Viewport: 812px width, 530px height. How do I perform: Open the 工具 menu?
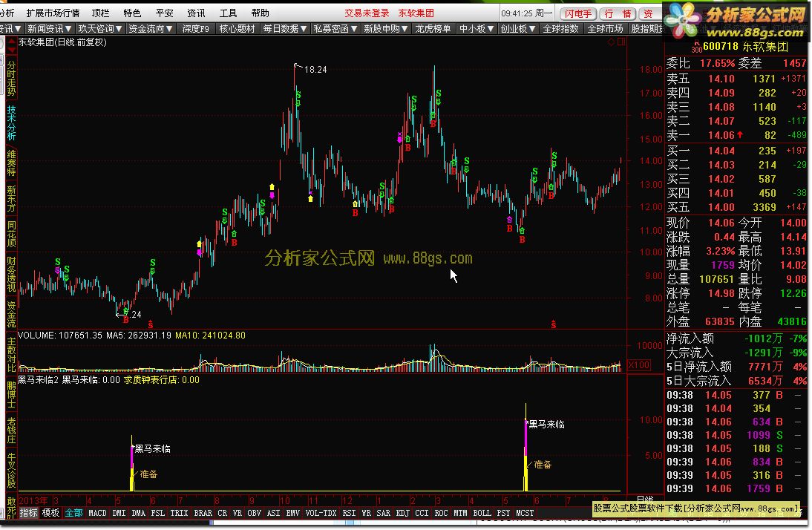228,13
